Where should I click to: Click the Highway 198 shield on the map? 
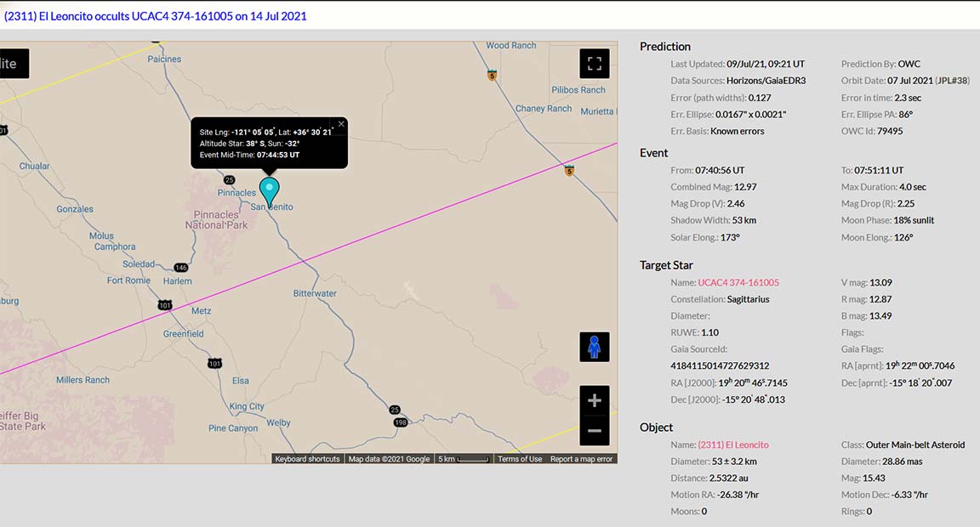tap(401, 422)
